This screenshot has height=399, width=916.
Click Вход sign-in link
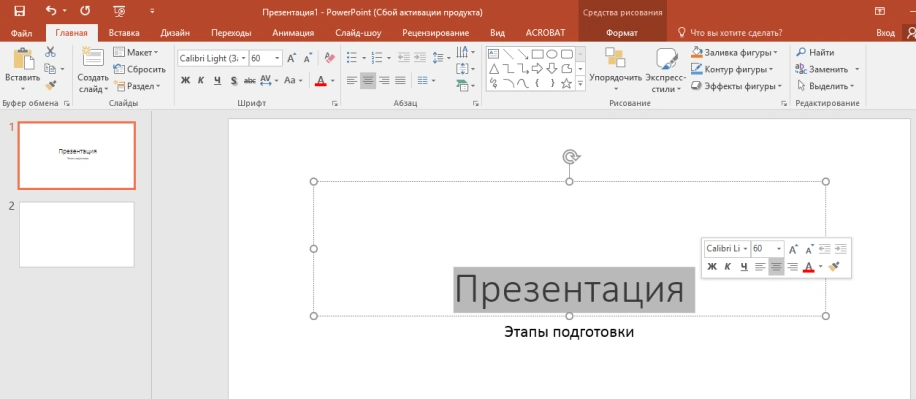(886, 33)
